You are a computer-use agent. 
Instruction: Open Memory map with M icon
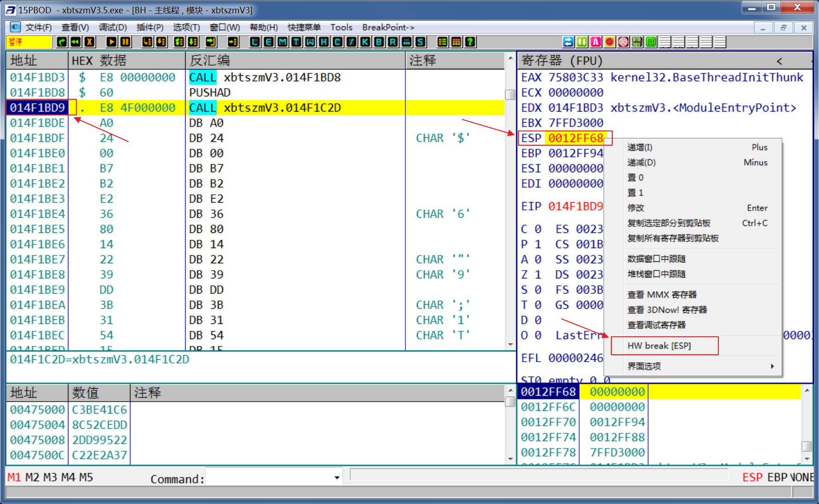tap(283, 42)
